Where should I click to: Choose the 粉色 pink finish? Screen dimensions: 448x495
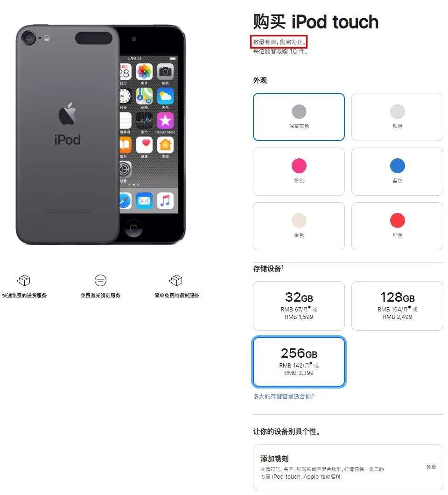(x=299, y=171)
